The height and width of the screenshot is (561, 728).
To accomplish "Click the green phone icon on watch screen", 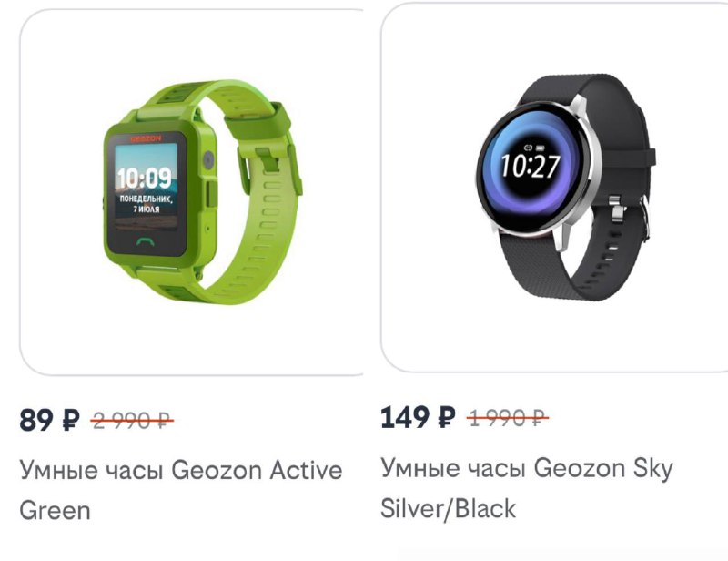I will click(146, 241).
